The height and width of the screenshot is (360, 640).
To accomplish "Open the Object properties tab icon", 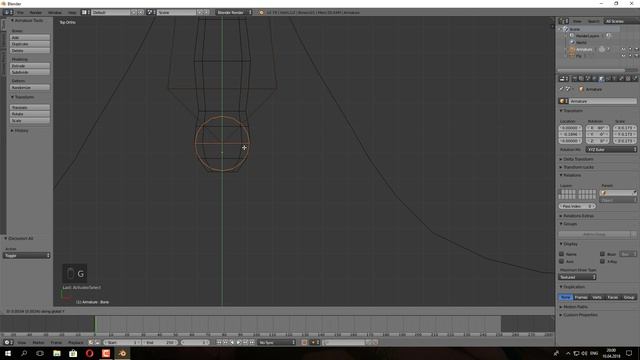I will [x=602, y=79].
